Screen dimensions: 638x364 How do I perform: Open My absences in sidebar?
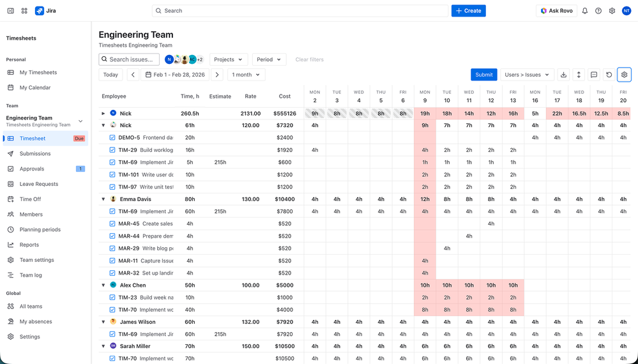[36, 322]
